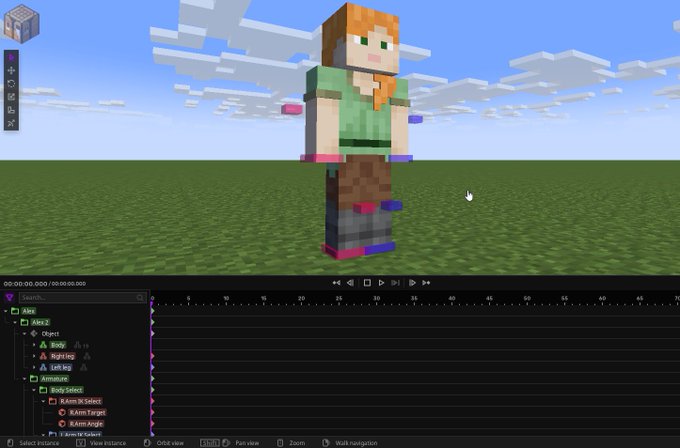The image size is (680, 448).
Task: Click the Alex row keyframe at frame 0
Action: point(152,311)
